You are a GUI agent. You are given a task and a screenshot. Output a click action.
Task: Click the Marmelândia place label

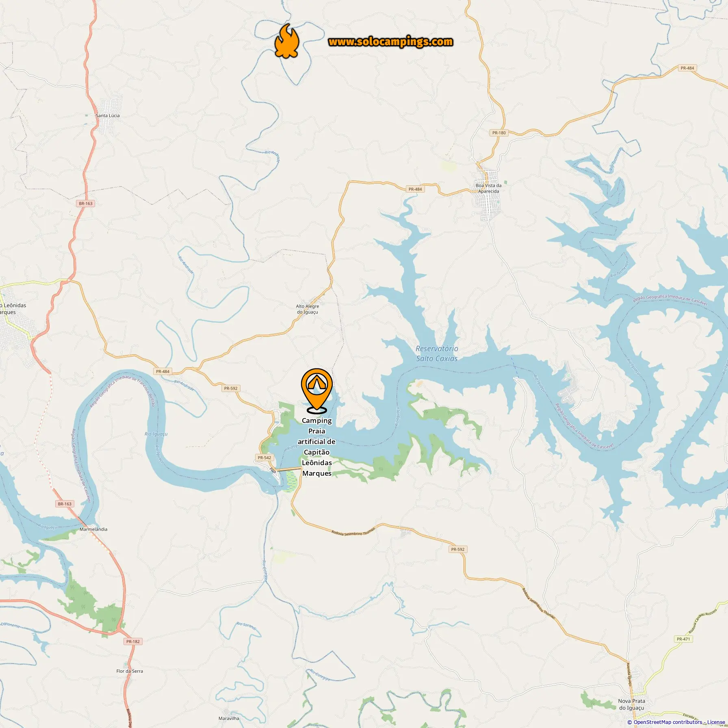(93, 529)
